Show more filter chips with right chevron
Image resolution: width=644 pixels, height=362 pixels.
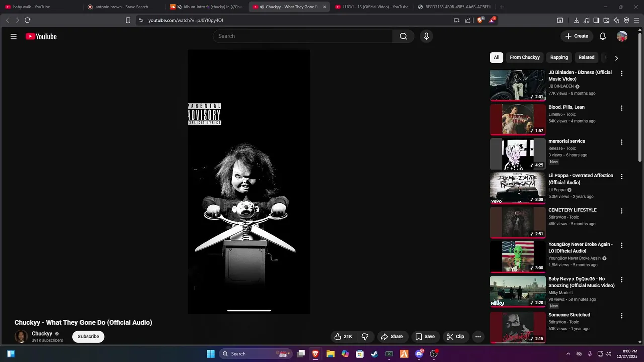(616, 58)
